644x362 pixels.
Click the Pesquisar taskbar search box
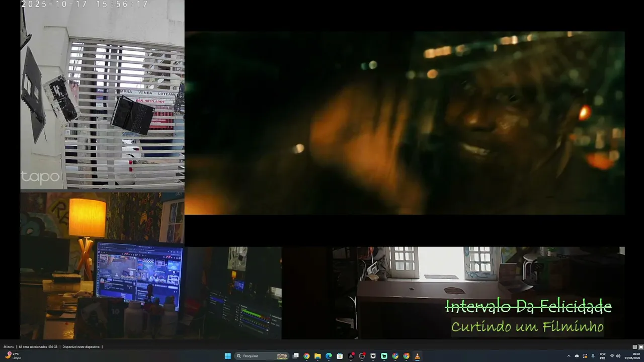pyautogui.click(x=262, y=356)
